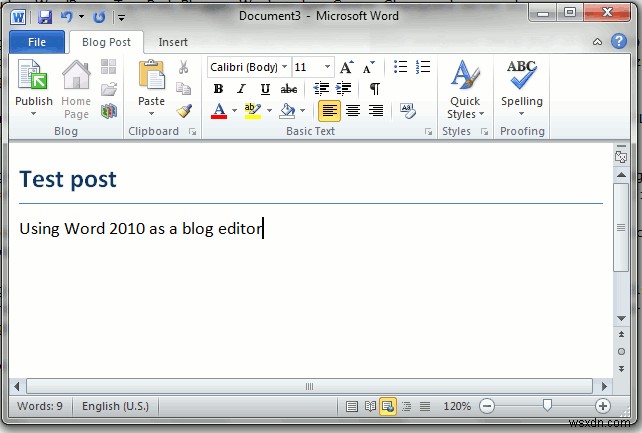Viewport: 642px width, 433px height.
Task: Open Basic Text dialog launcher
Action: (428, 132)
